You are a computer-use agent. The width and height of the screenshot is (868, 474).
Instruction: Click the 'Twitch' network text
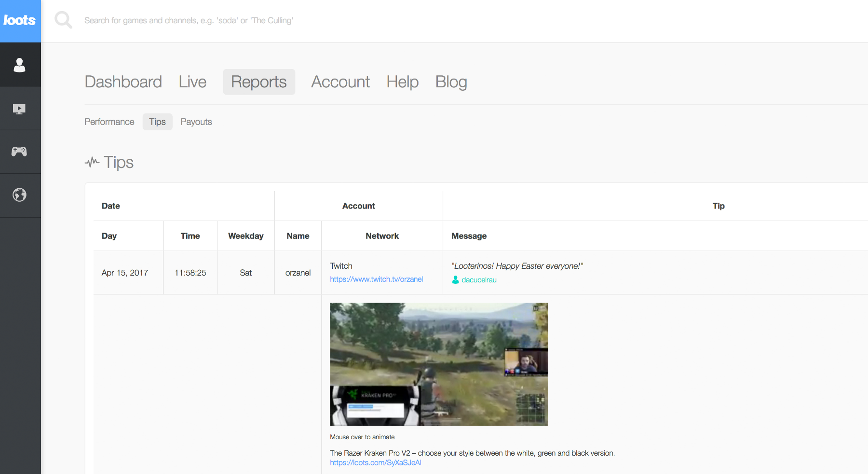[341, 266]
